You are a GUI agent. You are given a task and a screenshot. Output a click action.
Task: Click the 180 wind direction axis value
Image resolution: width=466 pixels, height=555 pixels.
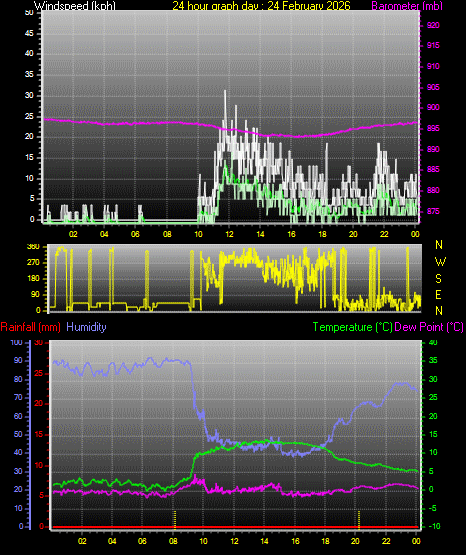coord(33,279)
